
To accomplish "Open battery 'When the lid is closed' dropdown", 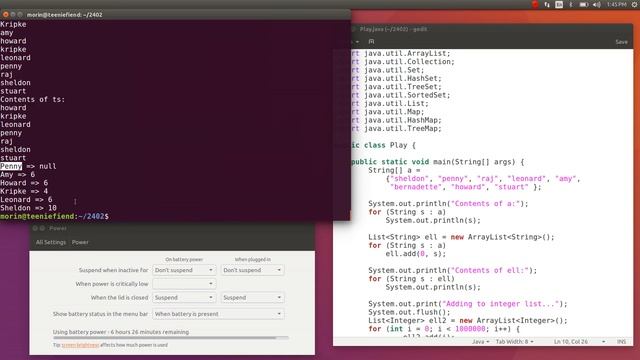I will [184, 298].
